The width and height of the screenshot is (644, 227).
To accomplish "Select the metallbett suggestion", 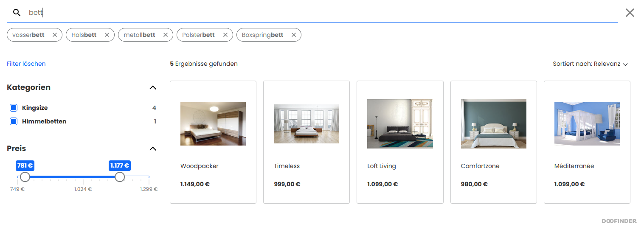I will (x=139, y=35).
